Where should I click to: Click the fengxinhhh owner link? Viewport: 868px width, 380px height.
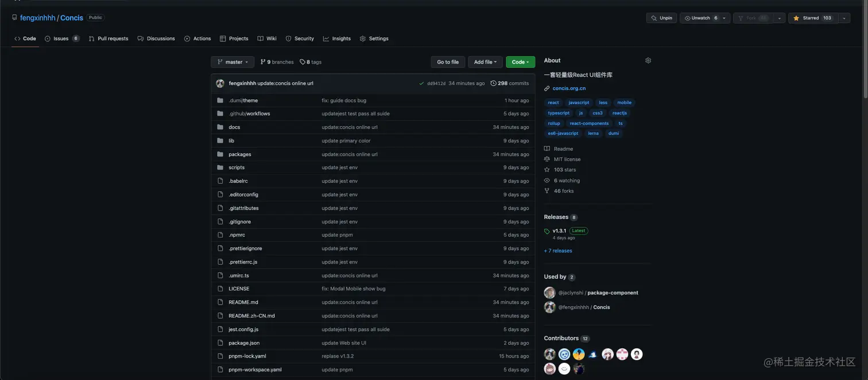[x=38, y=18]
